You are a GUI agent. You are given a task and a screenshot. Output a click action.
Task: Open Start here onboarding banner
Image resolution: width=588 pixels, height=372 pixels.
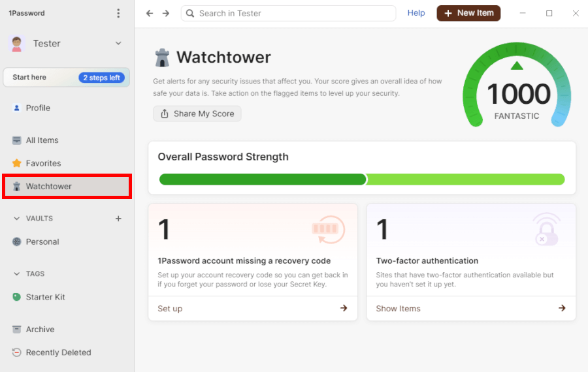click(67, 77)
